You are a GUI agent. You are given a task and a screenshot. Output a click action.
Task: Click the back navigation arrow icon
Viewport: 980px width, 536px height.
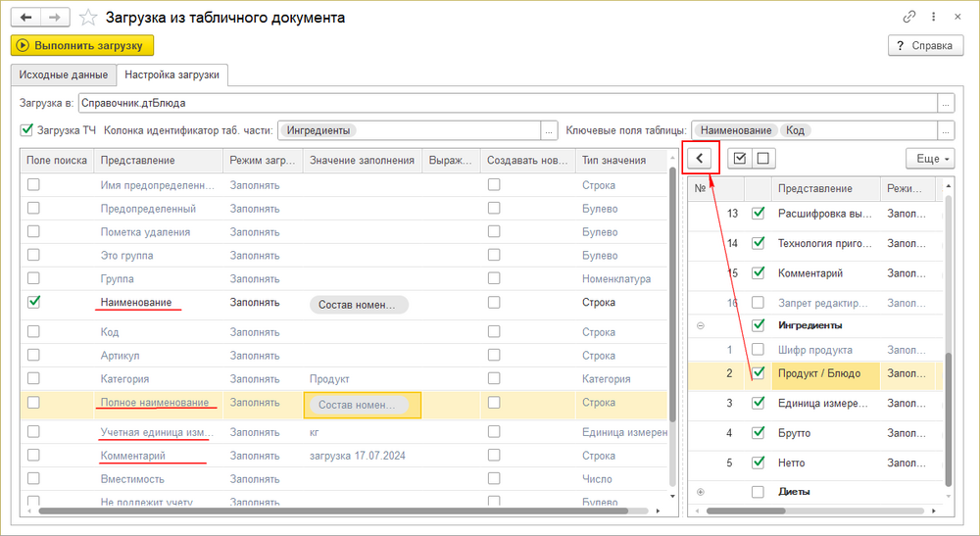[x=26, y=18]
